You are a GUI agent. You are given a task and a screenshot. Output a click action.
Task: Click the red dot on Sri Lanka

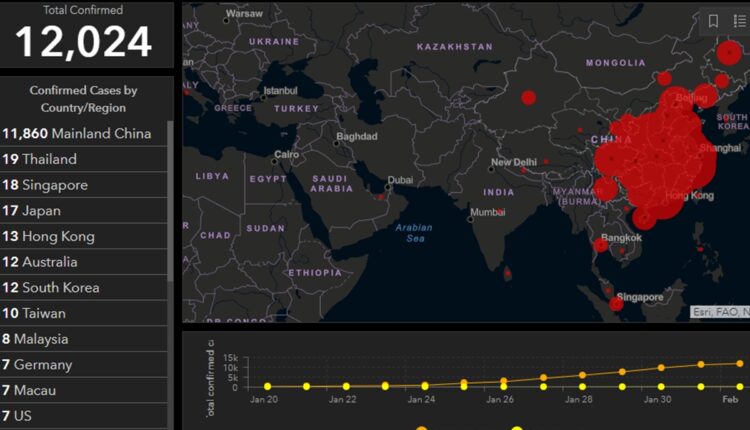[508, 274]
